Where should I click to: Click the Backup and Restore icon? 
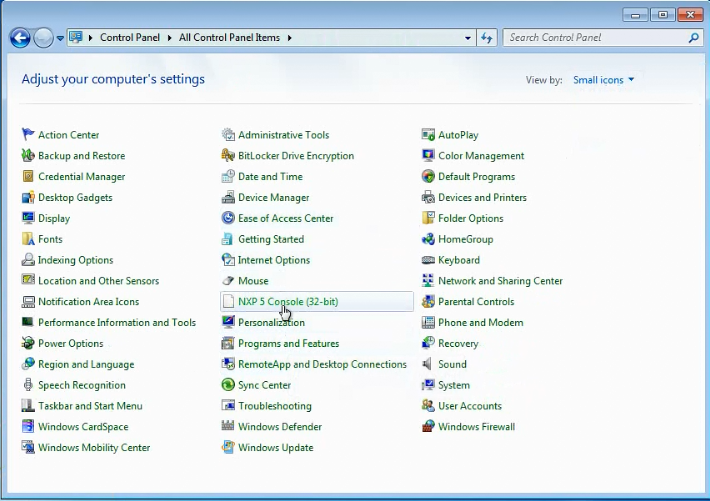tap(28, 155)
